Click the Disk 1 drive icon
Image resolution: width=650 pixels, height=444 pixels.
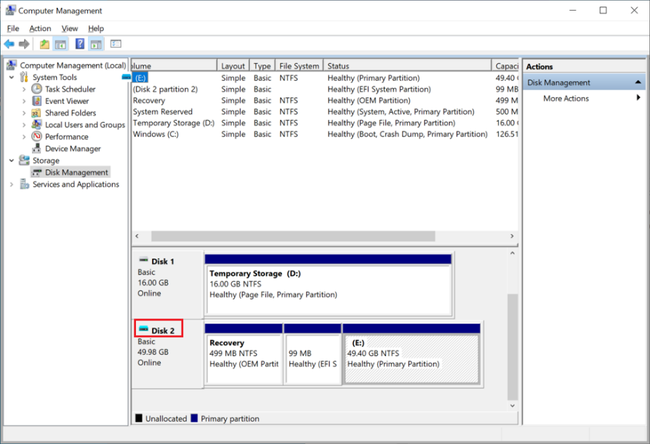tap(143, 260)
